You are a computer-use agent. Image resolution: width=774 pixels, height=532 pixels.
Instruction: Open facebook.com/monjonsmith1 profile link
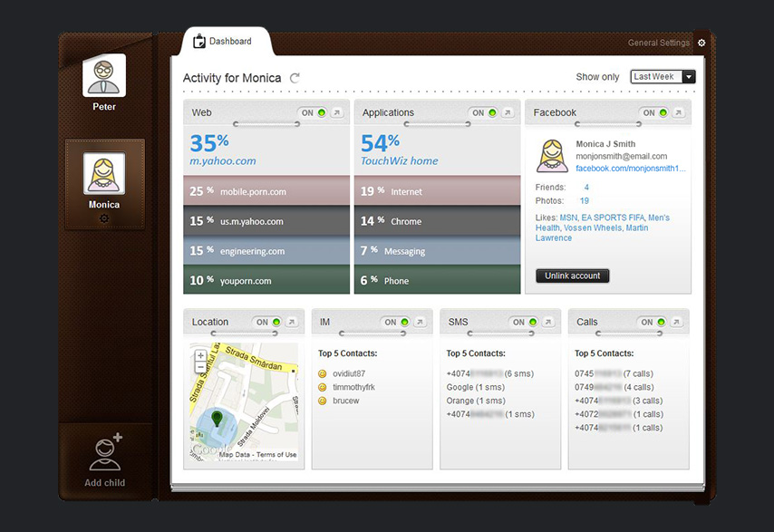coord(631,169)
